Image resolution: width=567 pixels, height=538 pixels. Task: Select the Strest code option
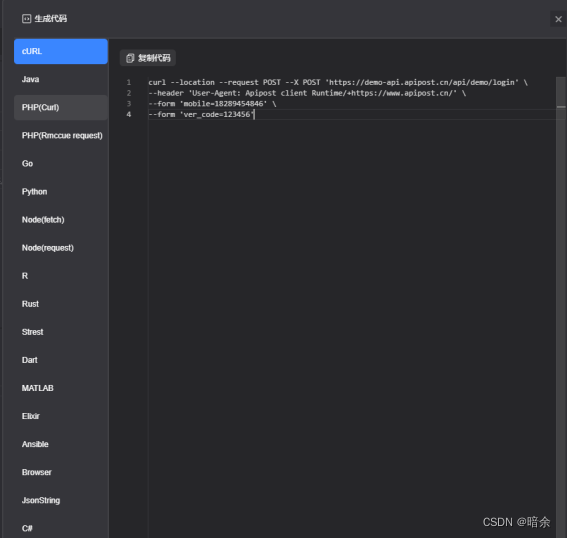(61, 332)
